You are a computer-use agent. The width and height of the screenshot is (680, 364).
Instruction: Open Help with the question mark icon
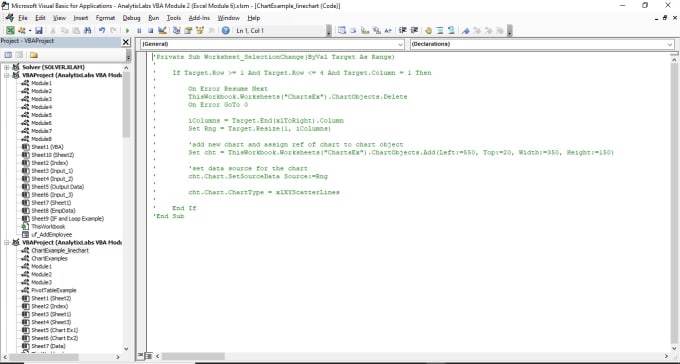226,30
